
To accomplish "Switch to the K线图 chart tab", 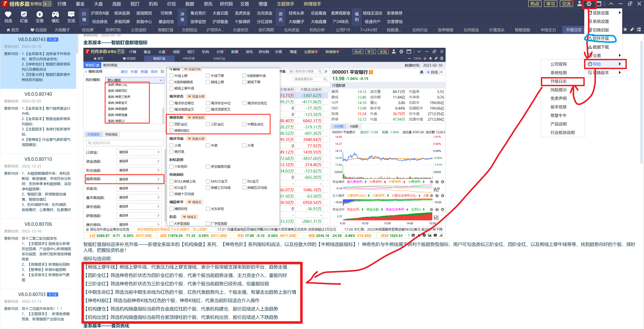I will tap(354, 126).
